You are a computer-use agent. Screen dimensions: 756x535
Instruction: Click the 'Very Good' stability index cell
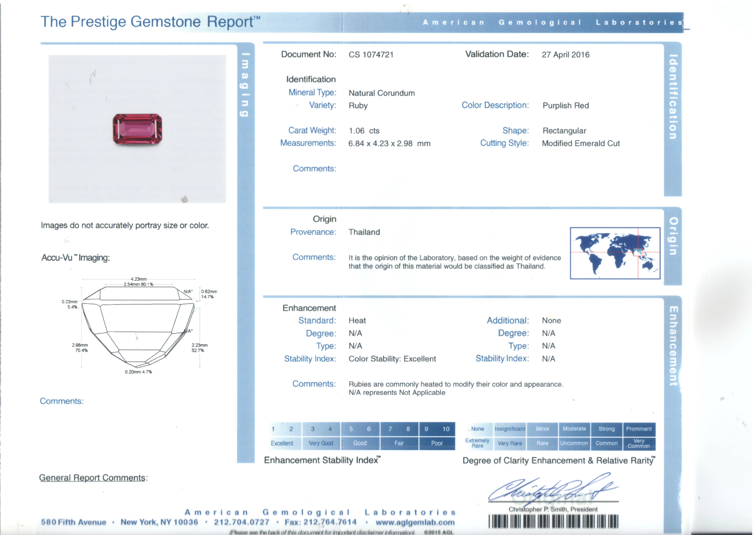click(321, 443)
